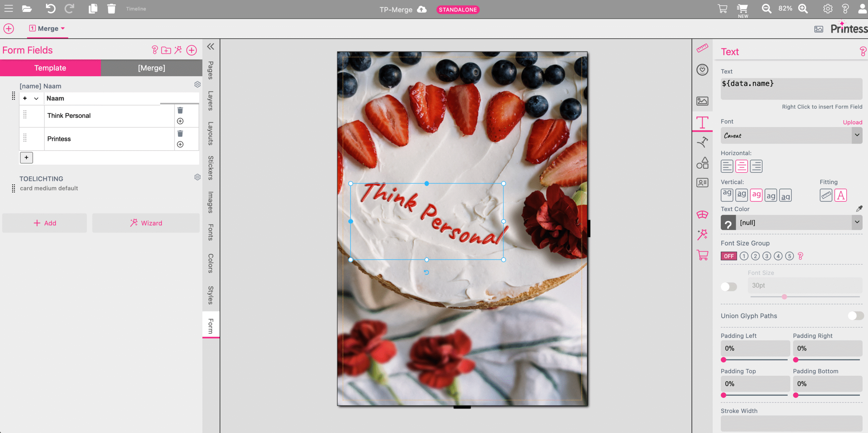
Task: Delete the Printess table row
Action: (x=180, y=133)
